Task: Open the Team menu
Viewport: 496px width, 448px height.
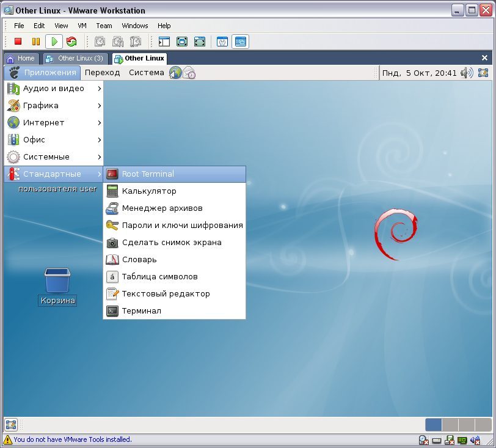Action: tap(104, 26)
